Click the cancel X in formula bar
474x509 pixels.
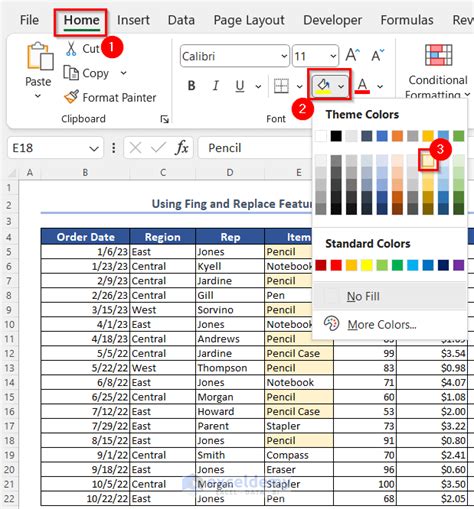(135, 148)
